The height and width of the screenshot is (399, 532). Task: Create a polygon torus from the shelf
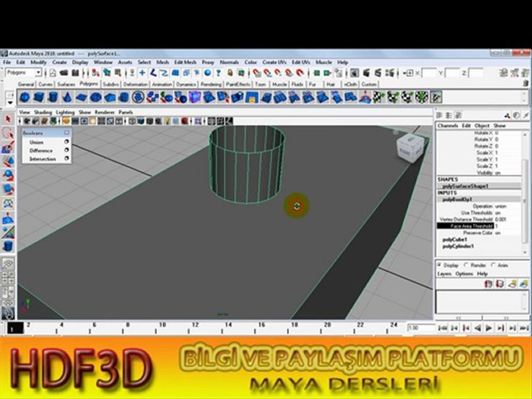[95, 98]
